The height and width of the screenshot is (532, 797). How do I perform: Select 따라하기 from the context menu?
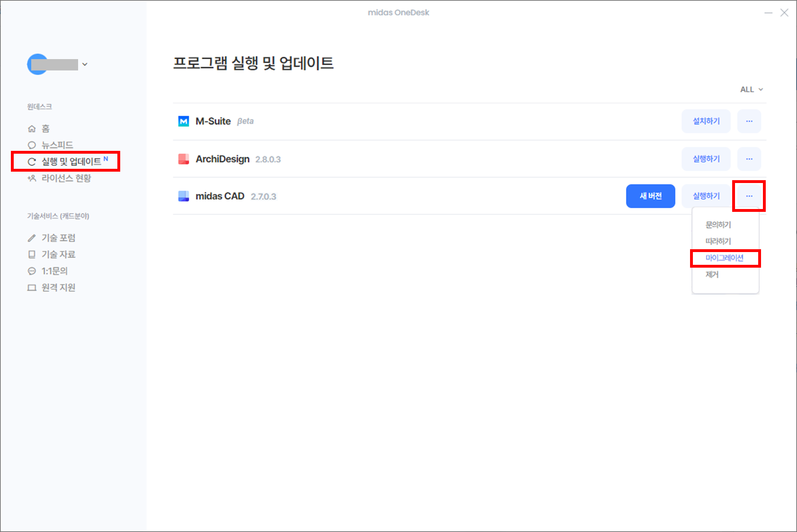click(718, 241)
